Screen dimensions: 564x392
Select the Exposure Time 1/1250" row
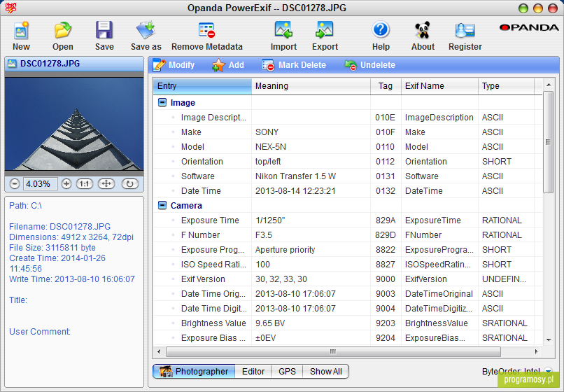[x=348, y=220]
